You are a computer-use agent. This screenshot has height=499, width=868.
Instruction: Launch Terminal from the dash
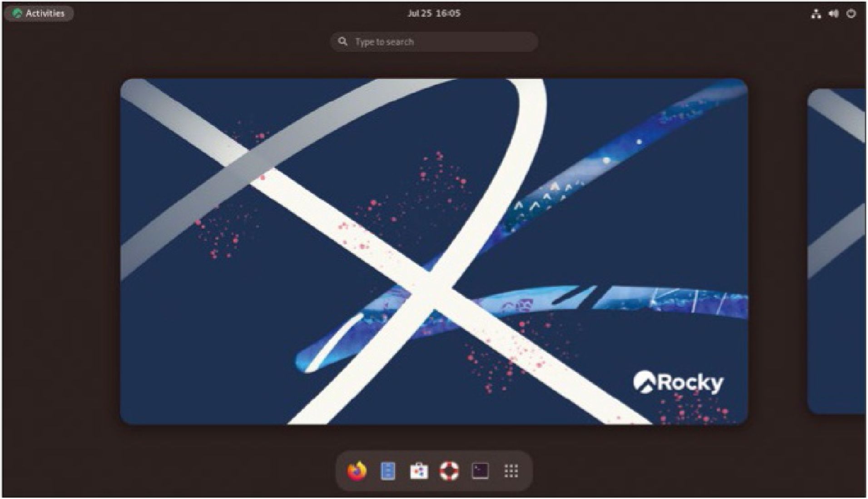pyautogui.click(x=480, y=471)
